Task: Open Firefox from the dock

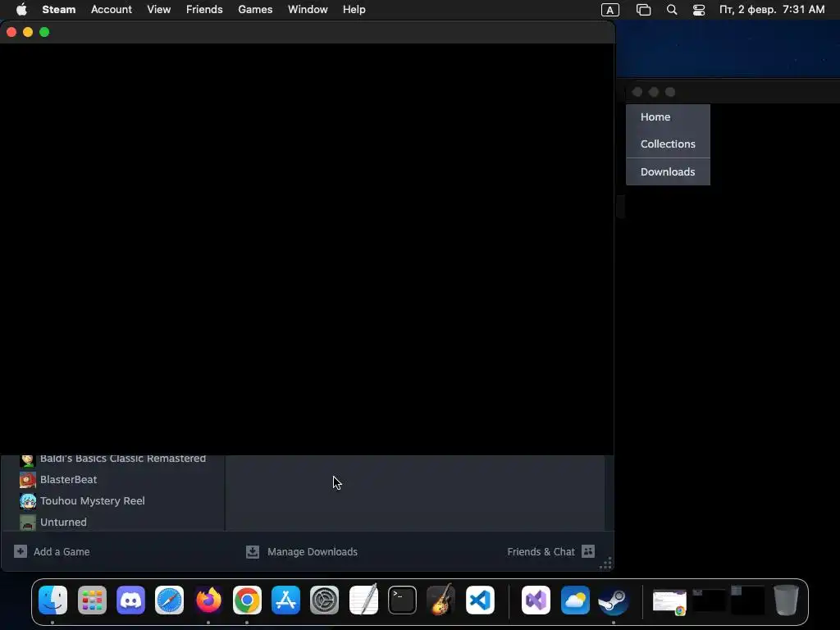Action: [x=208, y=600]
